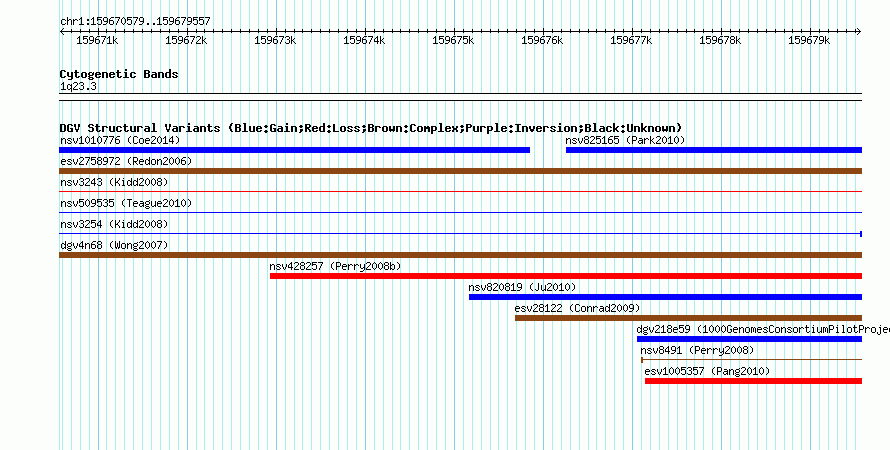Click the 159673k ruler label
Screen dimensions: 890x450
[x=275, y=40]
